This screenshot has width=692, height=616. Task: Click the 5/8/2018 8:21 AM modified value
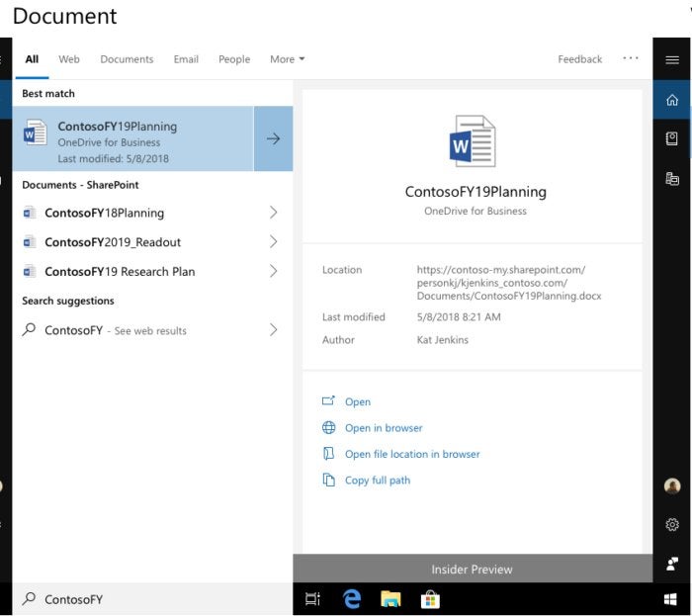point(459,316)
